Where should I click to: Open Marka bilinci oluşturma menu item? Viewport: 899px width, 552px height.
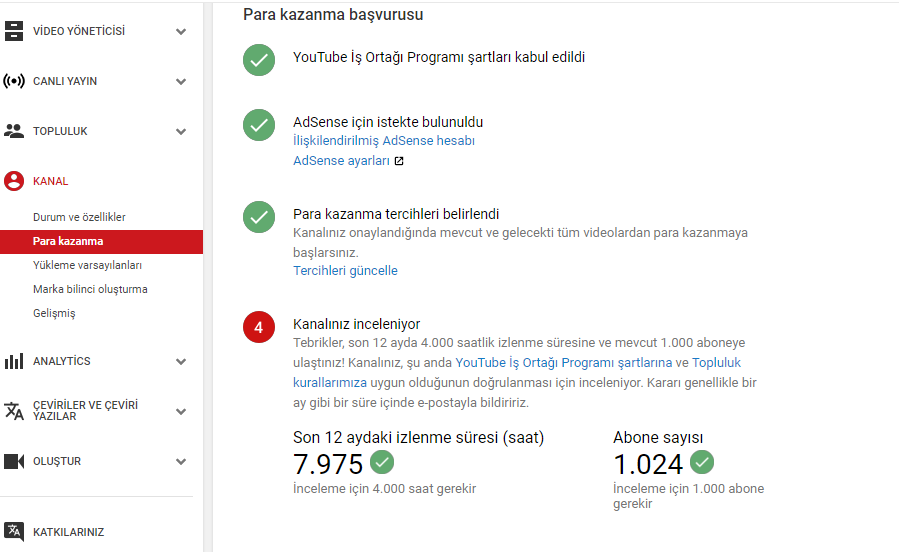pyautogui.click(x=90, y=289)
